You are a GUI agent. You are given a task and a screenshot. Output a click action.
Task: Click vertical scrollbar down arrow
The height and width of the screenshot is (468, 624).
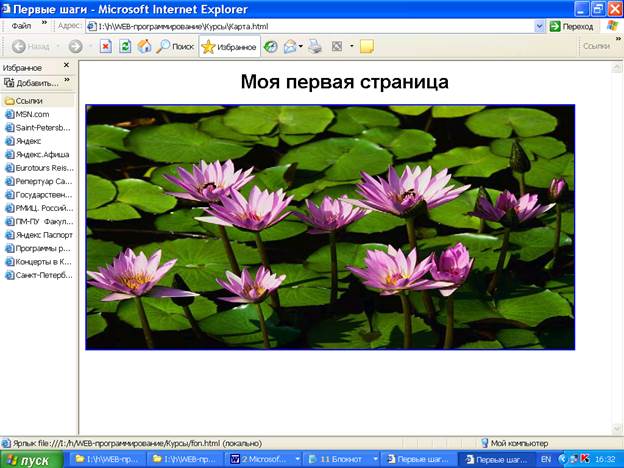(x=617, y=429)
